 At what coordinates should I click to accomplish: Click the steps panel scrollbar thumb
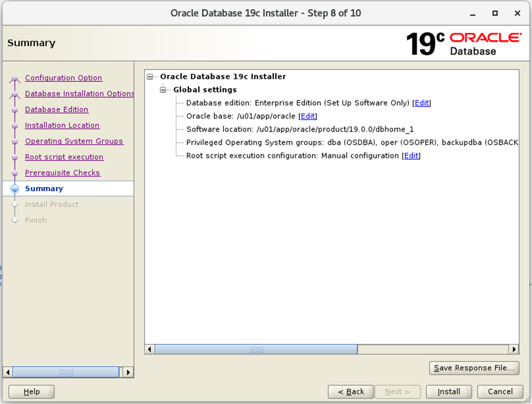click(x=66, y=372)
